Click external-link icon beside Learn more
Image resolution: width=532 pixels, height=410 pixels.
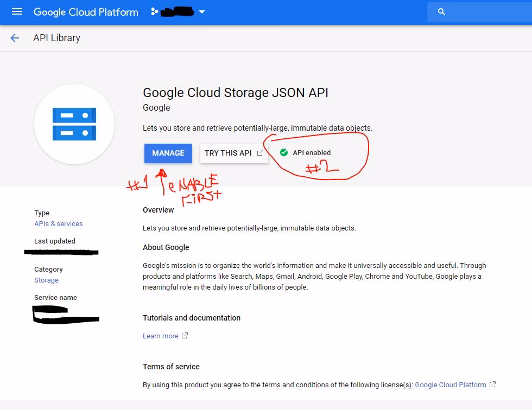pos(185,336)
